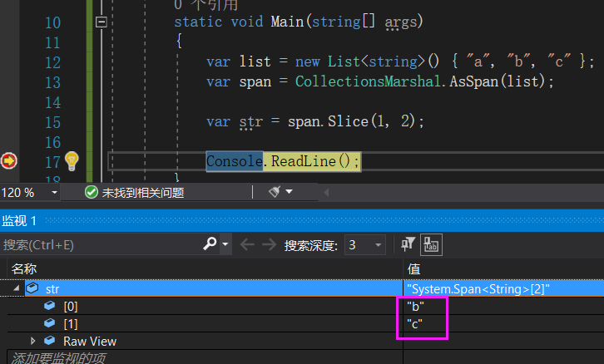
Task: Click the value "System.Span<String>[2]"
Action: tap(478, 289)
